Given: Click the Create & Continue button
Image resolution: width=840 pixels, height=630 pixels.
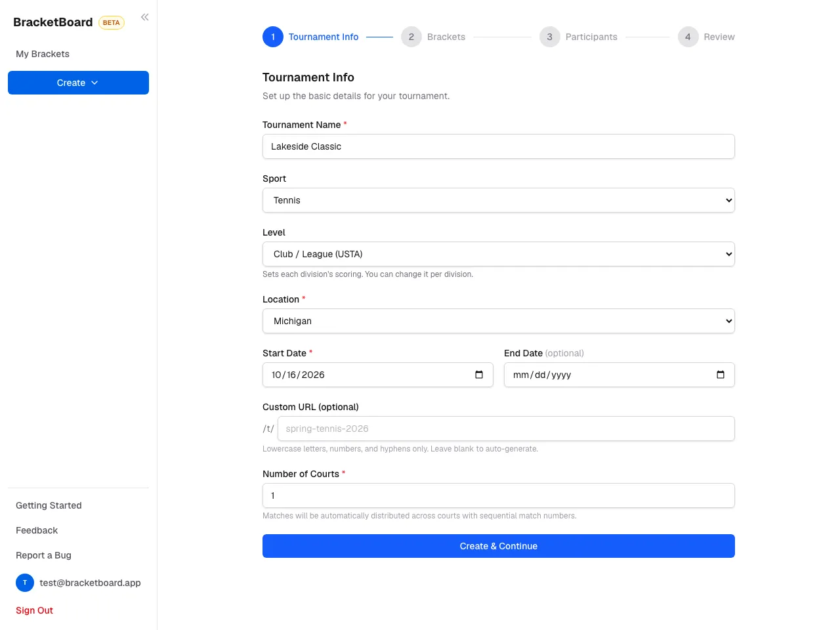Looking at the screenshot, I should 499,546.
